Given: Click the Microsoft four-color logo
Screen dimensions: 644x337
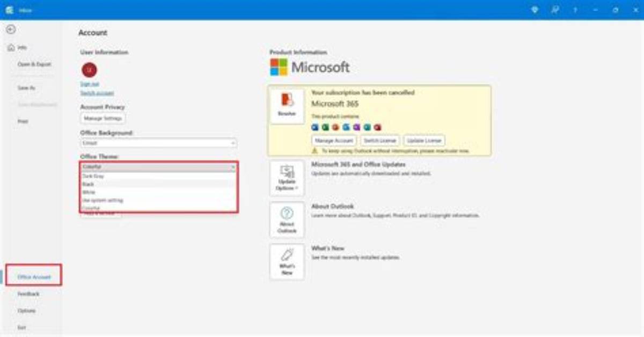Looking at the screenshot, I should (279, 67).
